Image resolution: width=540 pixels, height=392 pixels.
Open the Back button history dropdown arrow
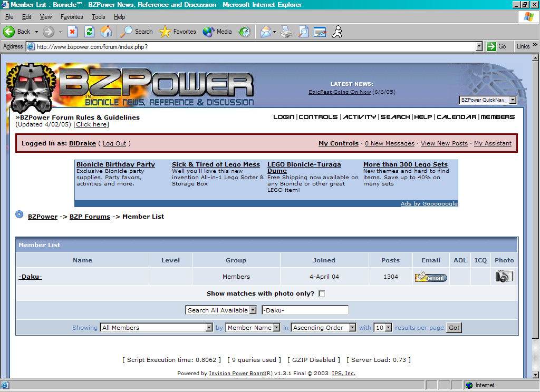pyautogui.click(x=36, y=32)
